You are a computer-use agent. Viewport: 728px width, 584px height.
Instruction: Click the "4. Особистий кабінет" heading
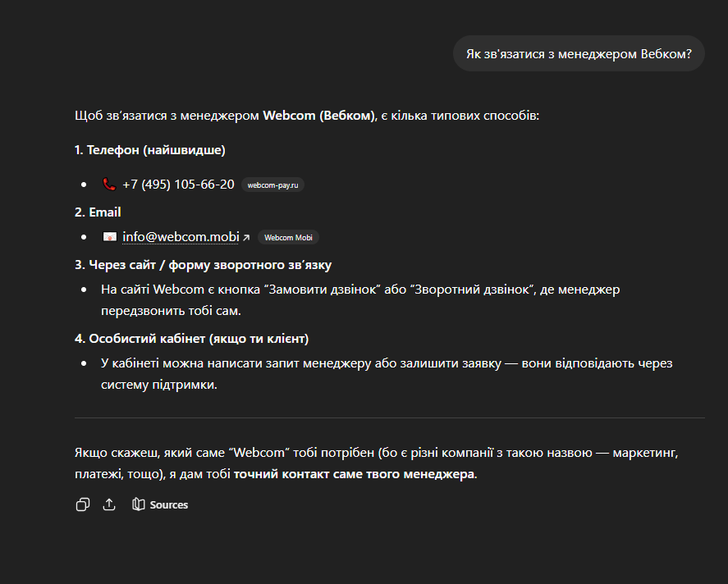pos(191,338)
